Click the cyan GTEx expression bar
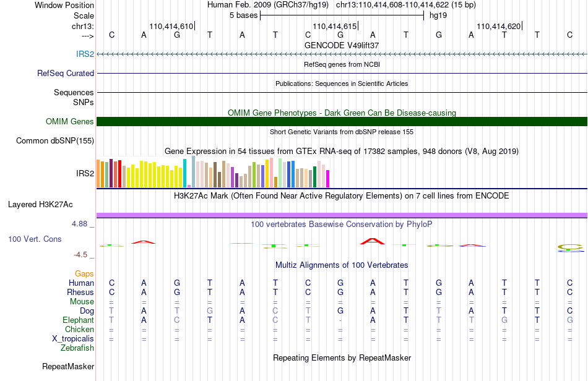The width and height of the screenshot is (588, 381). point(185,173)
